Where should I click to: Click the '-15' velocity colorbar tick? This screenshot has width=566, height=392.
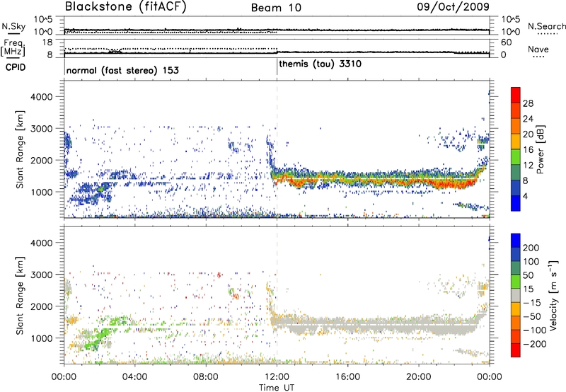532,303
